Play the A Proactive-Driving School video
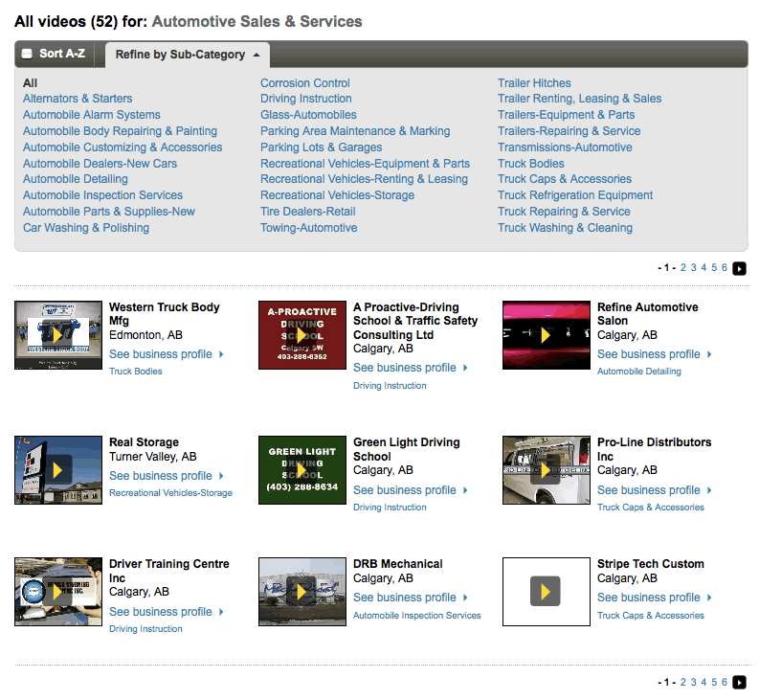759x700 pixels. point(302,335)
